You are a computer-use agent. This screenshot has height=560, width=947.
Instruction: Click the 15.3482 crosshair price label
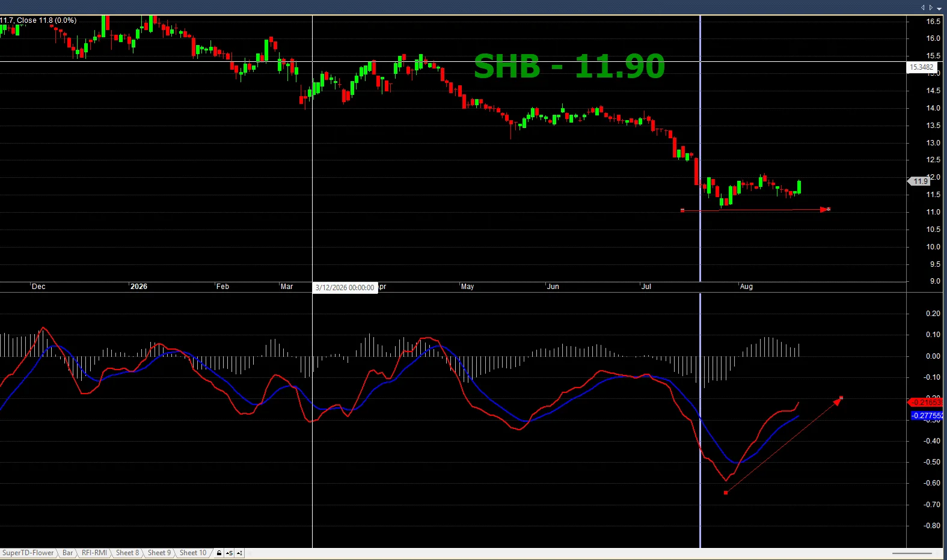921,67
